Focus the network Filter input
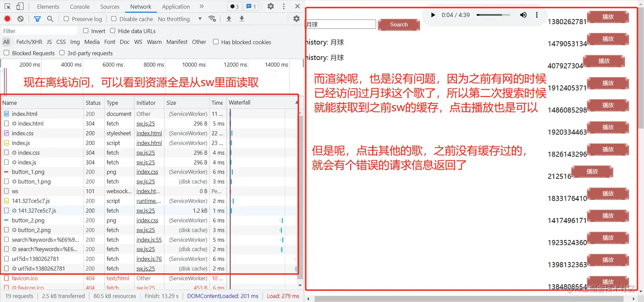 pyautogui.click(x=40, y=31)
